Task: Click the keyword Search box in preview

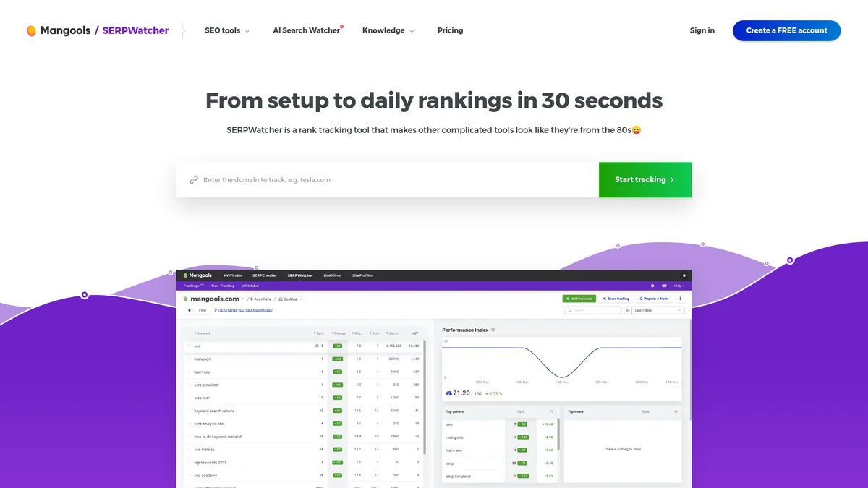Action: pyautogui.click(x=593, y=310)
